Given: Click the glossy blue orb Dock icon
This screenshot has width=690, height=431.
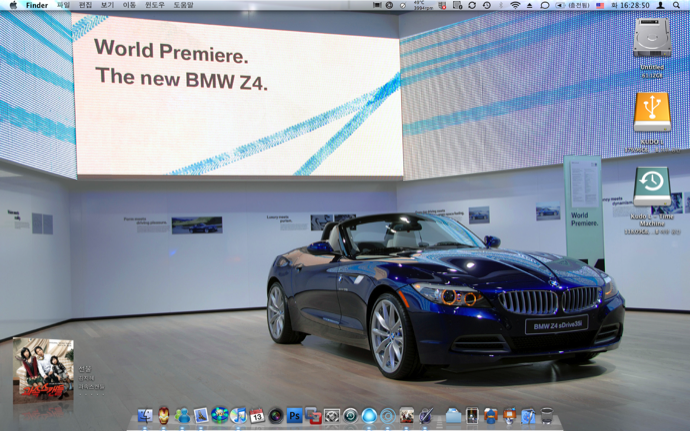Looking at the screenshot, I should [369, 416].
